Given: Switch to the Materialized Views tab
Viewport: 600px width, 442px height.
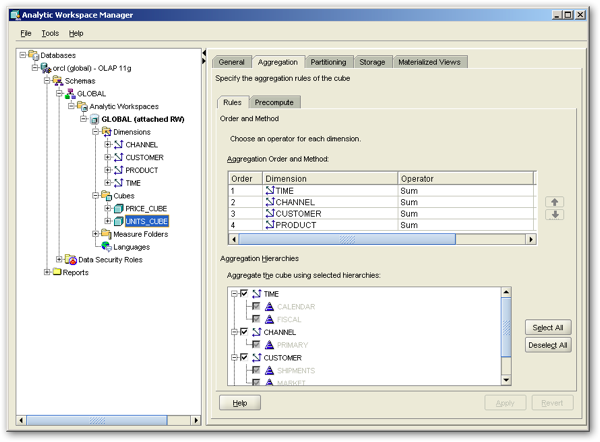Looking at the screenshot, I should [429, 62].
